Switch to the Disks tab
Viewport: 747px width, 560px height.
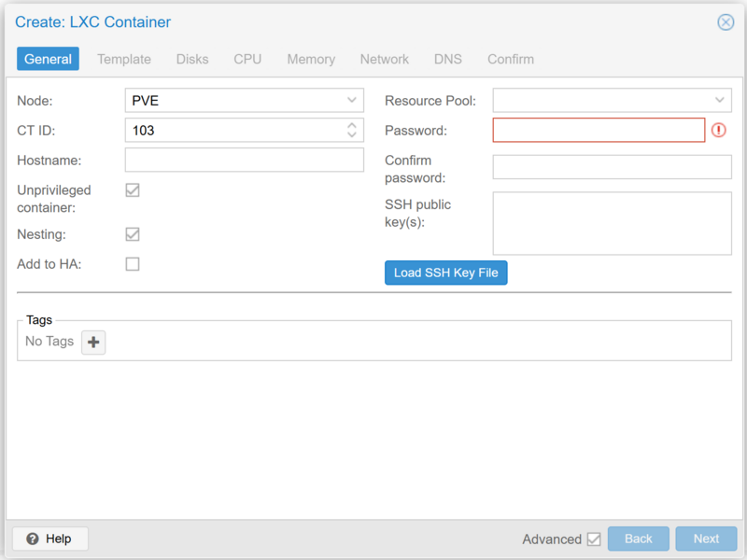pyautogui.click(x=192, y=59)
